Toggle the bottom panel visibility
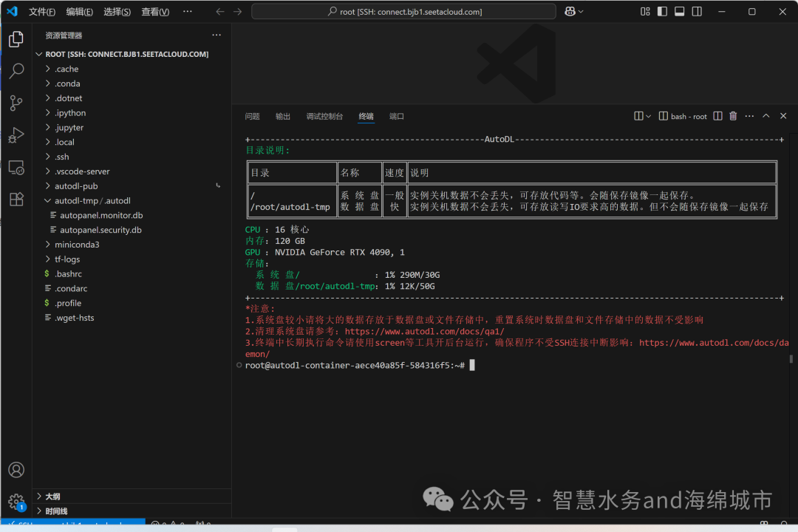 point(680,11)
